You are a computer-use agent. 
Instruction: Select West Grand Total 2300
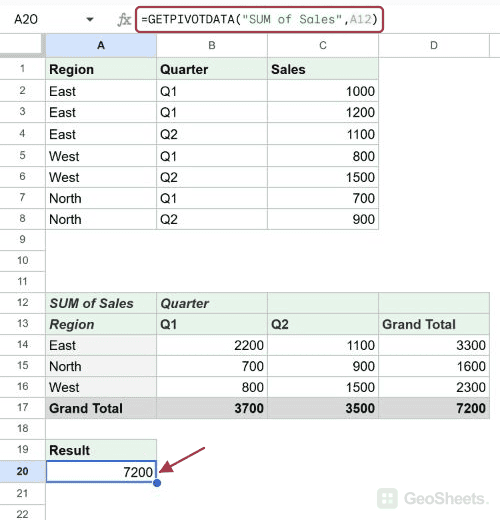tap(434, 387)
